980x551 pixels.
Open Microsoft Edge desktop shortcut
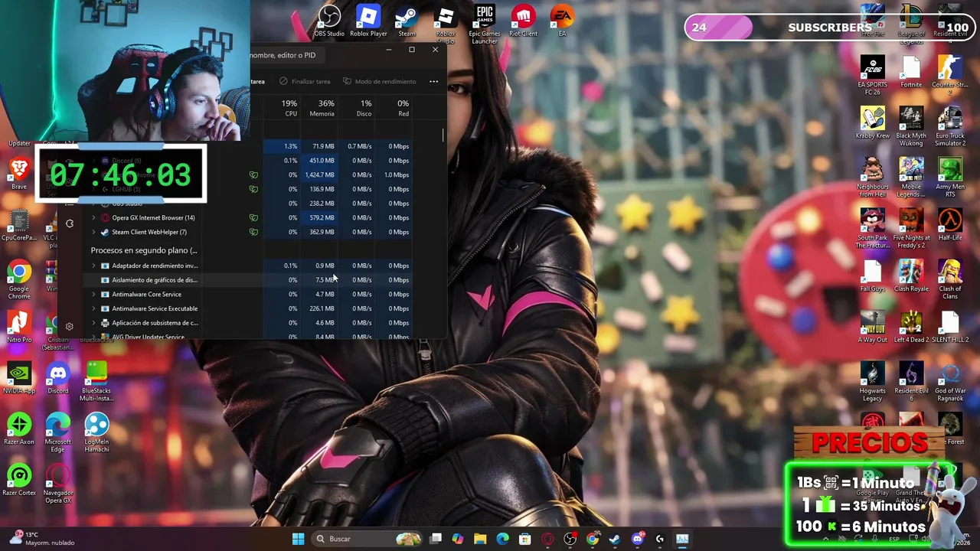click(x=58, y=433)
